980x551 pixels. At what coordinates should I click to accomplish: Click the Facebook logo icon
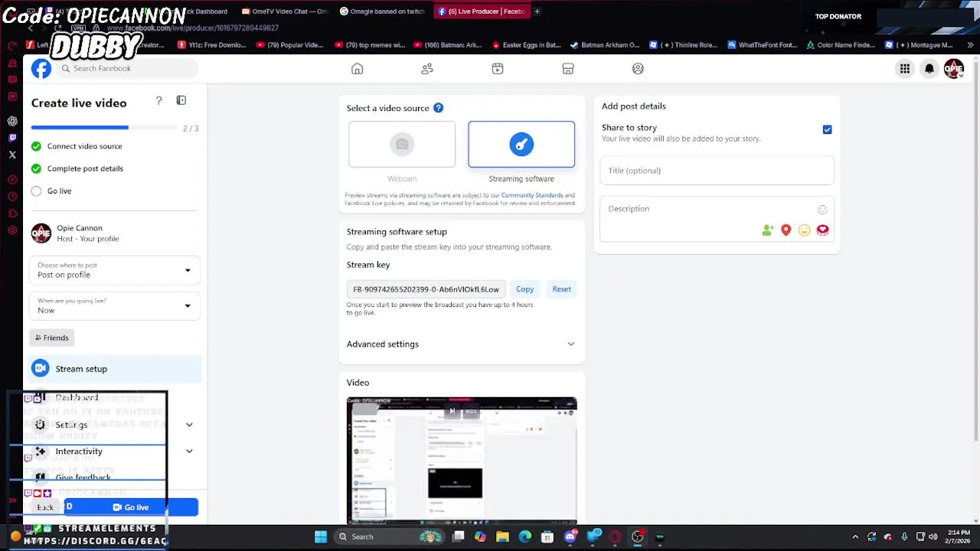[x=41, y=69]
